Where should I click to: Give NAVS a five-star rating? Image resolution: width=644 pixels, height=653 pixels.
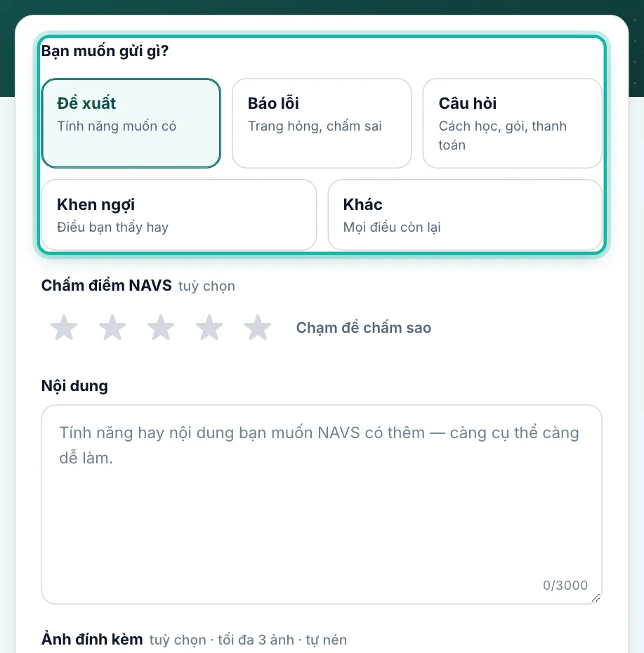(x=258, y=327)
